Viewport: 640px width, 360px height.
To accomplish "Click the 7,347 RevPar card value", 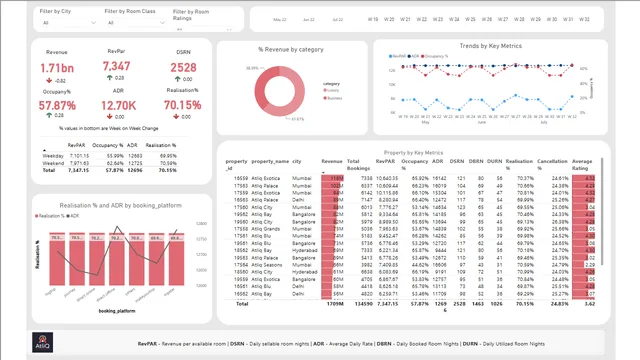I will [x=116, y=66].
